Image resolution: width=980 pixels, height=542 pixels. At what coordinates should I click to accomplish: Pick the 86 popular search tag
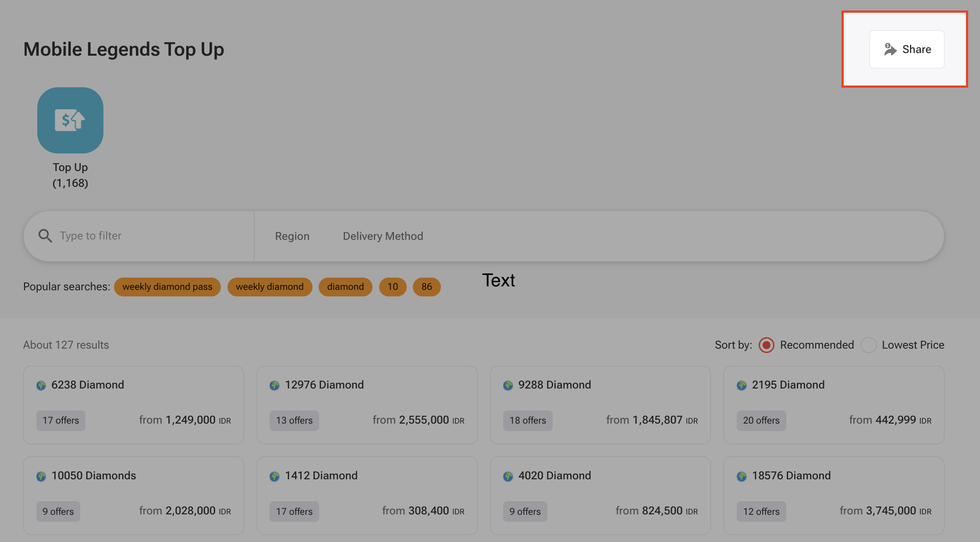tap(426, 287)
